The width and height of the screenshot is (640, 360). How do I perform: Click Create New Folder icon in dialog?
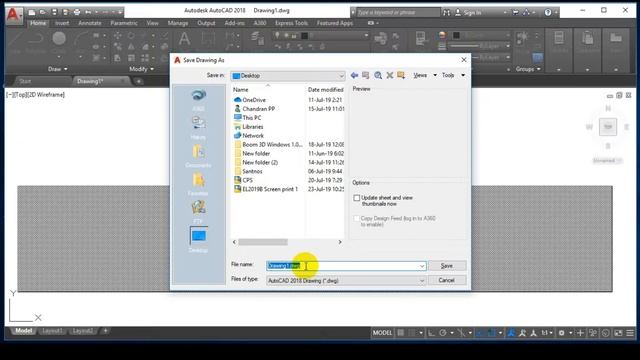click(x=401, y=76)
